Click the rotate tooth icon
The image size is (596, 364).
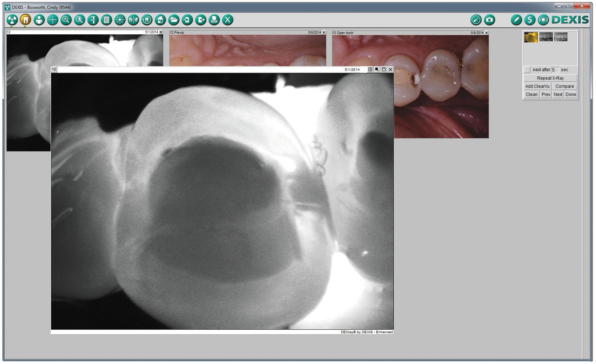coord(147,20)
